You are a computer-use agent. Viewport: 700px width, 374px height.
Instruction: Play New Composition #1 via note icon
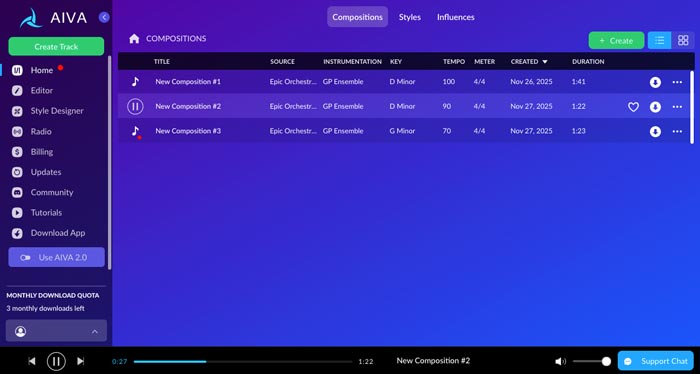[135, 82]
